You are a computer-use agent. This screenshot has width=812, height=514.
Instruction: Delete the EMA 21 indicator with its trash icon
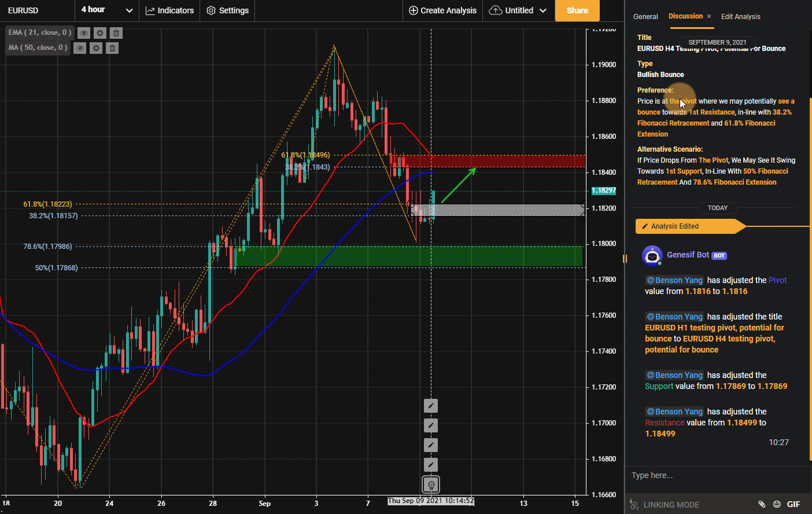pyautogui.click(x=116, y=33)
